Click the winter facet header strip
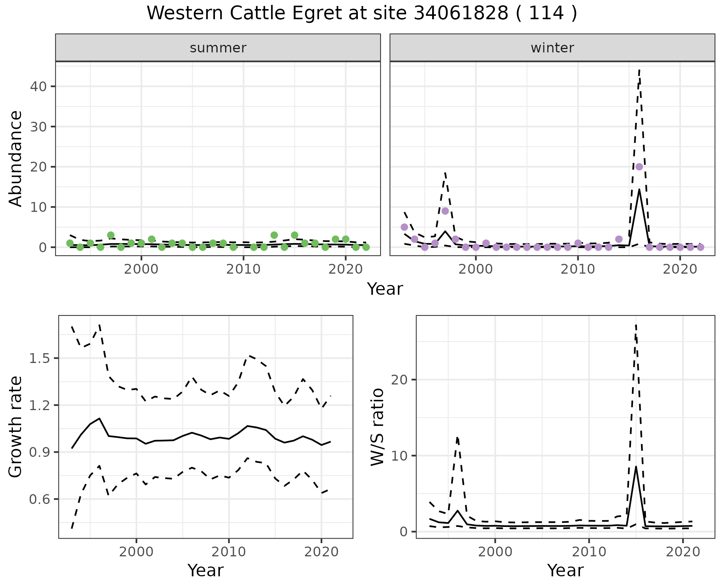The height and width of the screenshot is (588, 724). click(552, 48)
